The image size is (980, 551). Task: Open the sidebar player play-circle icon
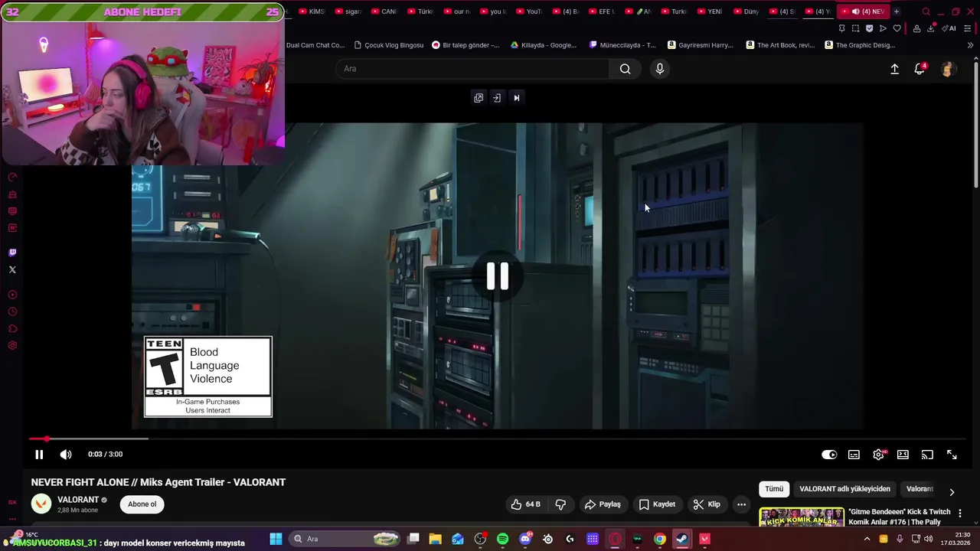pyautogui.click(x=12, y=295)
